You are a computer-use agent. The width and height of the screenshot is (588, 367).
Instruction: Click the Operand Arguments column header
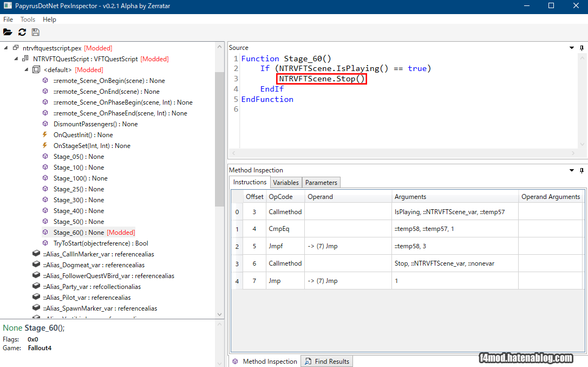(x=551, y=197)
